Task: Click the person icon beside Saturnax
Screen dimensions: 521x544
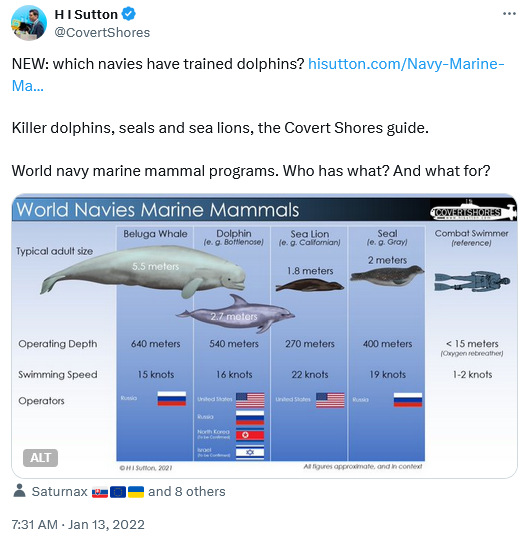Action: pyautogui.click(x=19, y=491)
